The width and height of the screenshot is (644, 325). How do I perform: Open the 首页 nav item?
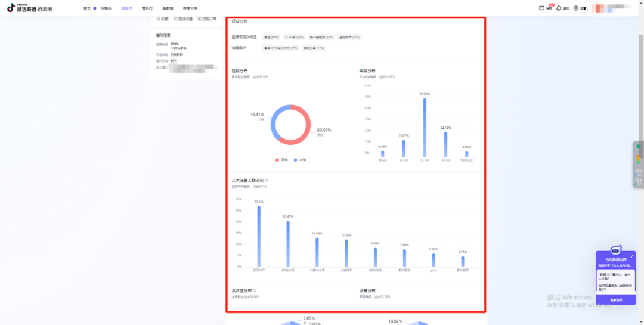click(x=86, y=8)
